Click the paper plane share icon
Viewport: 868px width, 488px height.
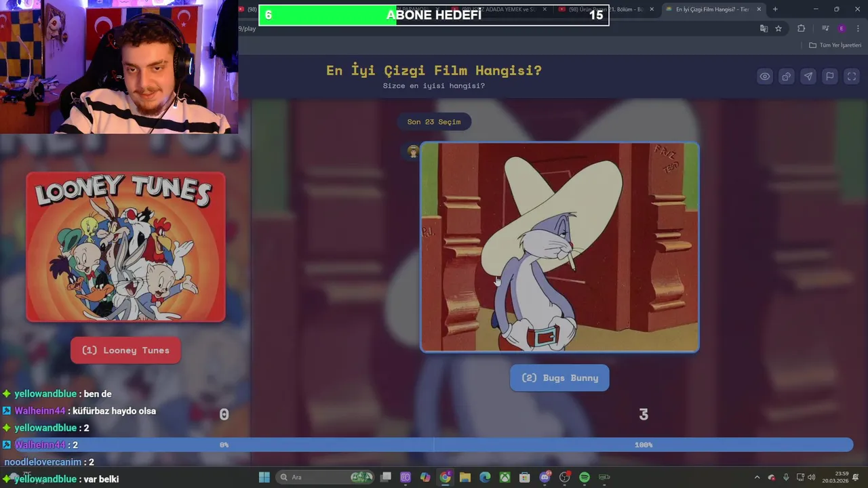coord(808,77)
